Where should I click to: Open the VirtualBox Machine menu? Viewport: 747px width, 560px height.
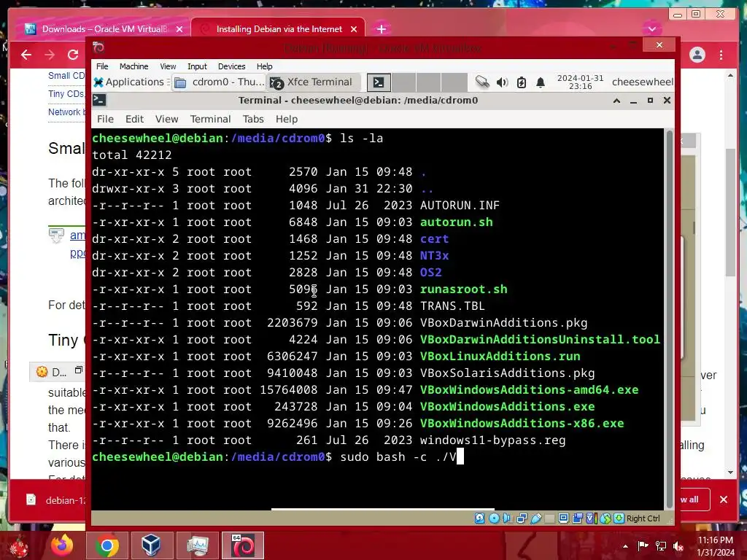(x=134, y=66)
